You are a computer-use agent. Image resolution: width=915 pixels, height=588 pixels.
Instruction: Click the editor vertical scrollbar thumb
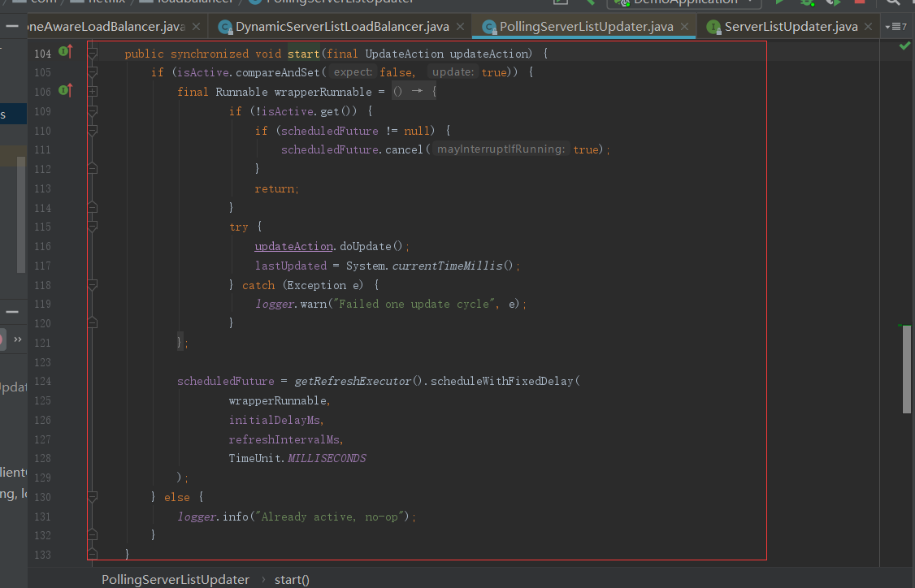[x=907, y=369]
